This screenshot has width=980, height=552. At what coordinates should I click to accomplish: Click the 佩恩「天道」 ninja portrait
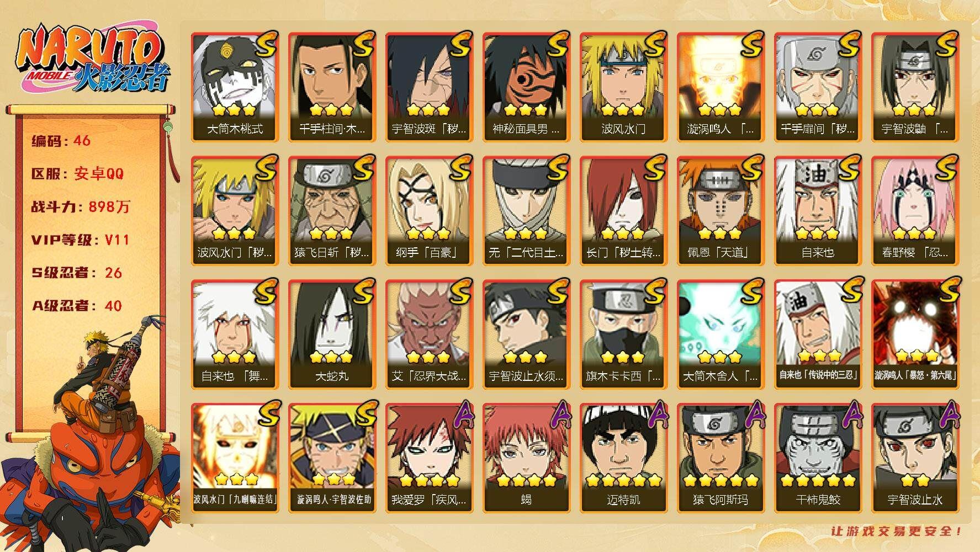tap(721, 210)
